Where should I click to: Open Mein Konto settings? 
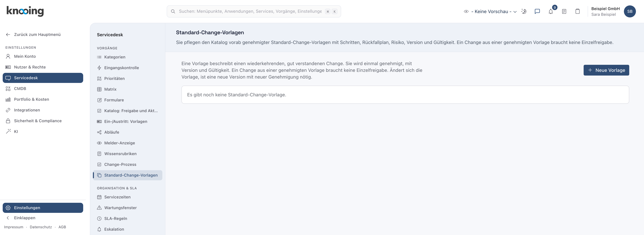43,56
